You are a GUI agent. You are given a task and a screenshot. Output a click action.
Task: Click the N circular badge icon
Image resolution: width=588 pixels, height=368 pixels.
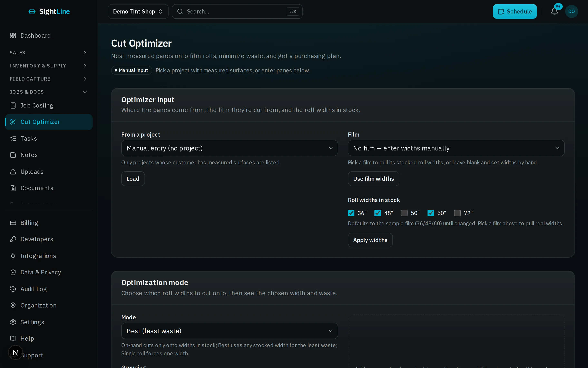tap(15, 352)
